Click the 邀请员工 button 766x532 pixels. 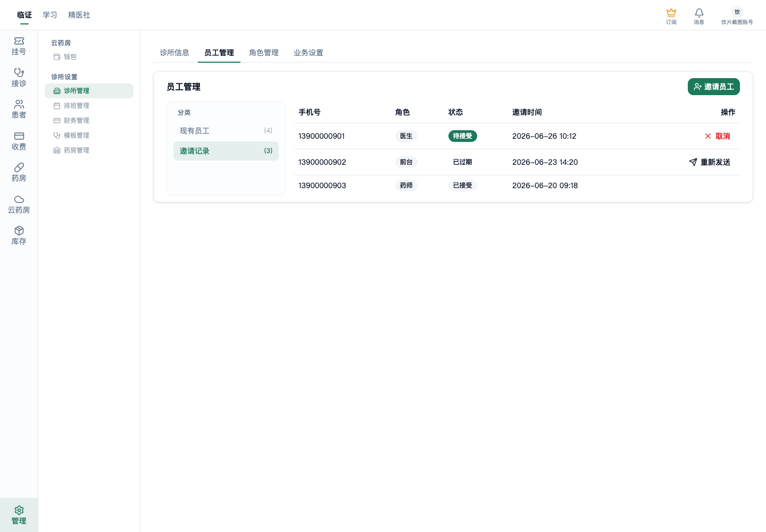(x=714, y=87)
